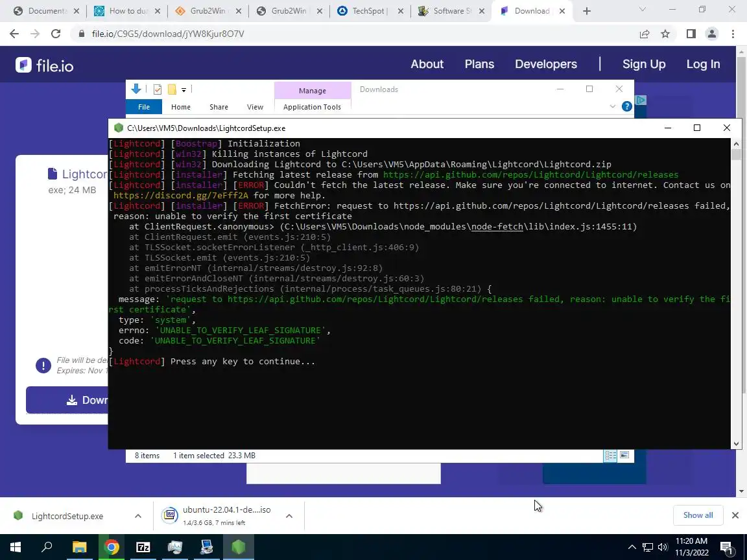
Task: Switch Explorer to details view icon
Action: pos(610,456)
